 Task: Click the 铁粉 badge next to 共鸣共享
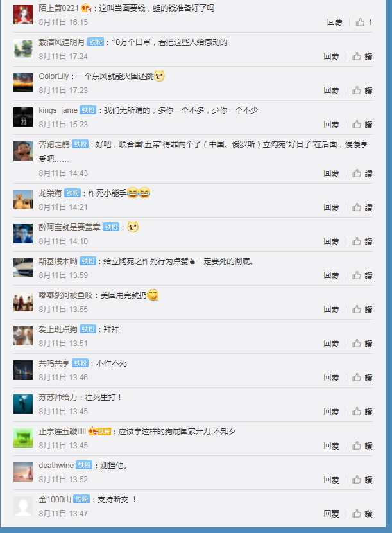coord(80,363)
